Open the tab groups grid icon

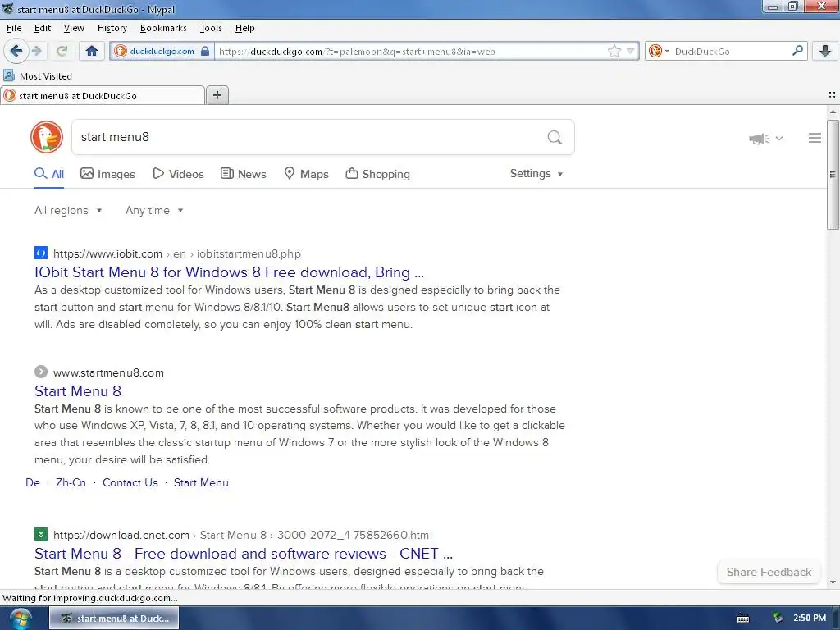(832, 95)
